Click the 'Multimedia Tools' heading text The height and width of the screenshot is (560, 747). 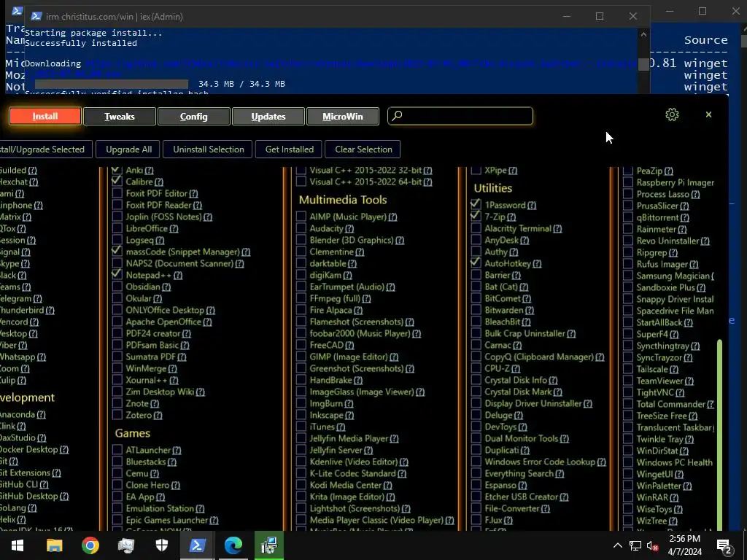(x=343, y=200)
